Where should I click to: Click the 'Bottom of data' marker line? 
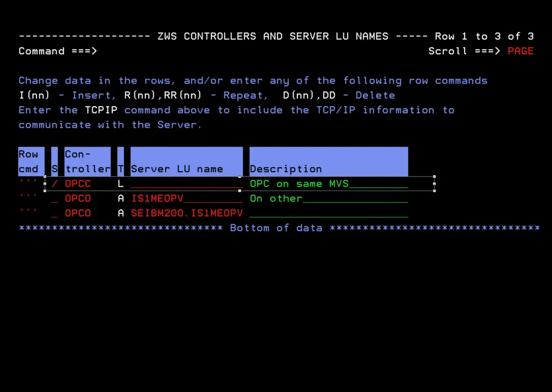[279, 227]
